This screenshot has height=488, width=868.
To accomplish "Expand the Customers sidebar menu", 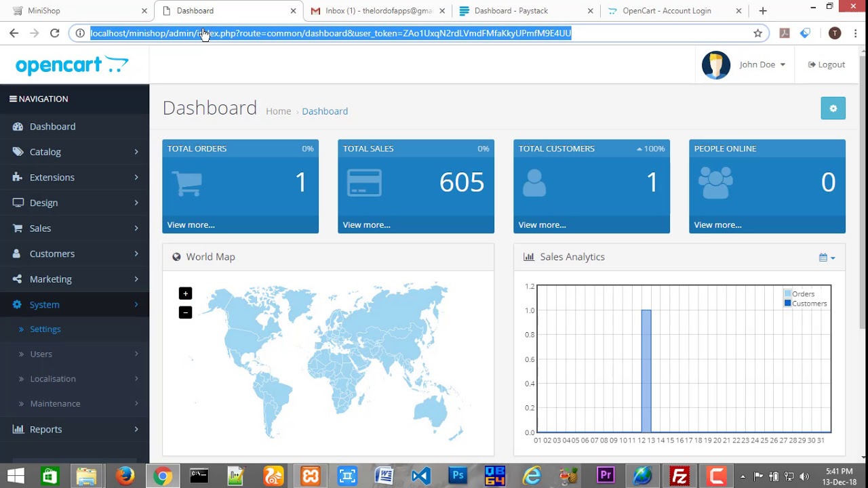I will (x=136, y=253).
